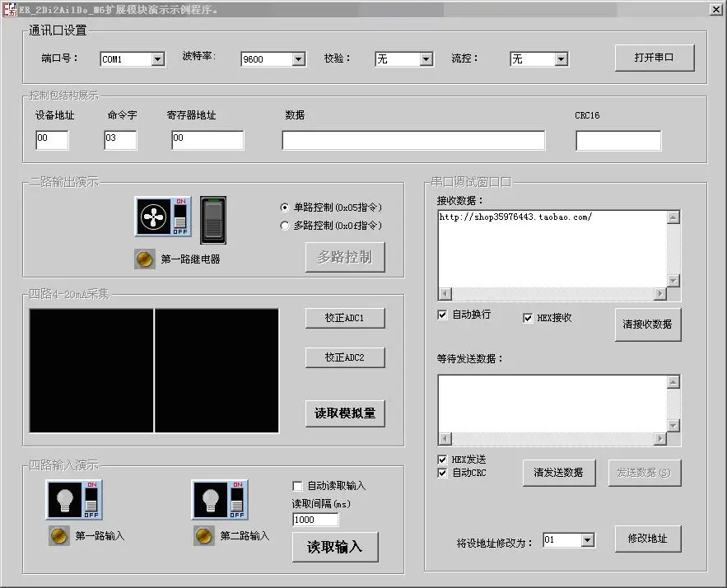Open the 波特率 9600 dropdown
Image resolution: width=727 pixels, height=588 pixels.
coord(299,59)
